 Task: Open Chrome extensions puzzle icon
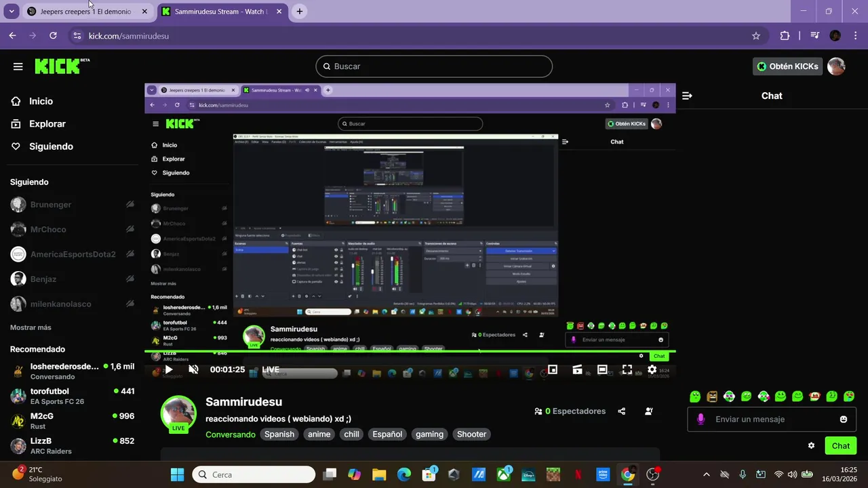(785, 36)
